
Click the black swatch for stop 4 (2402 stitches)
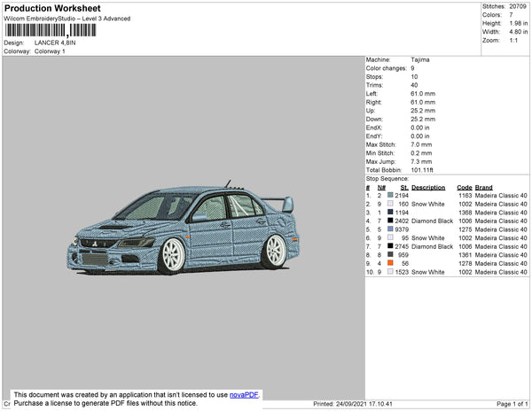390,221
